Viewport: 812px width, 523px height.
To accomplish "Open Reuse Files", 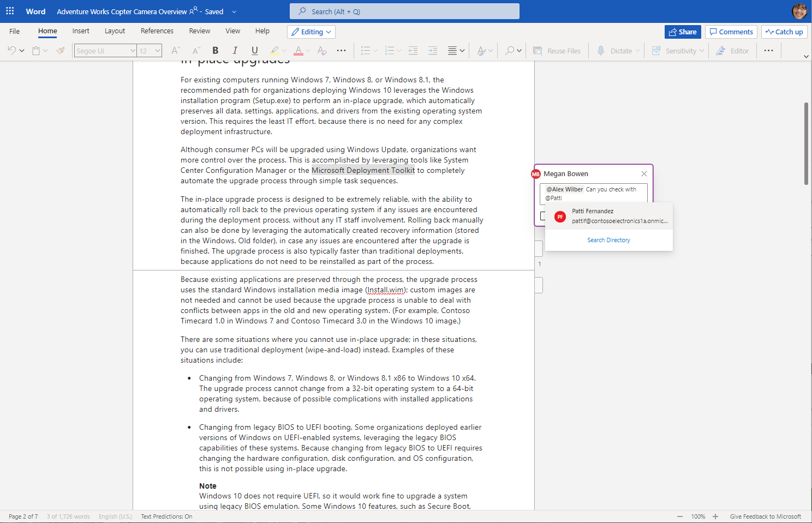I will click(557, 51).
